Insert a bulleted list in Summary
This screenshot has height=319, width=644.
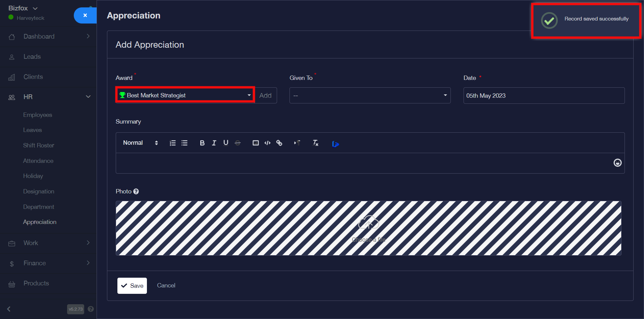coord(184,143)
